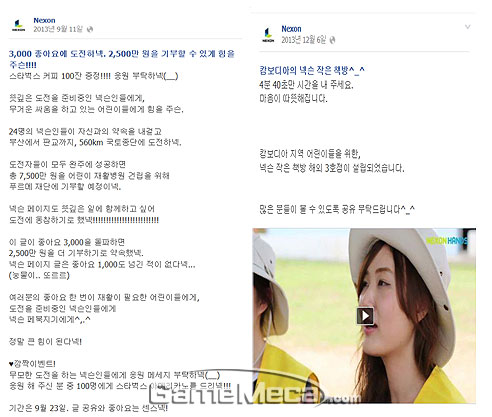
Task: Click the ♥깜짝이벤트 heart line
Action: pyautogui.click(x=32, y=363)
